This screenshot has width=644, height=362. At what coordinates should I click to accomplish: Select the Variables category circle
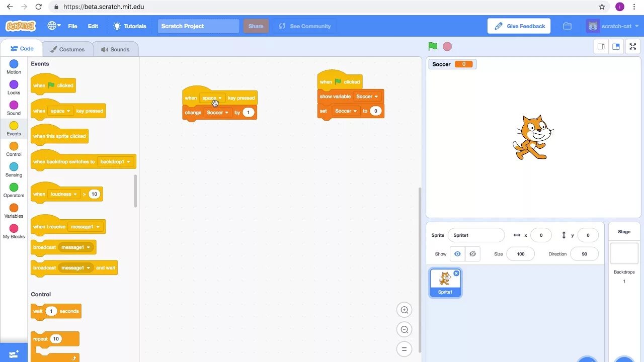pos(14,208)
